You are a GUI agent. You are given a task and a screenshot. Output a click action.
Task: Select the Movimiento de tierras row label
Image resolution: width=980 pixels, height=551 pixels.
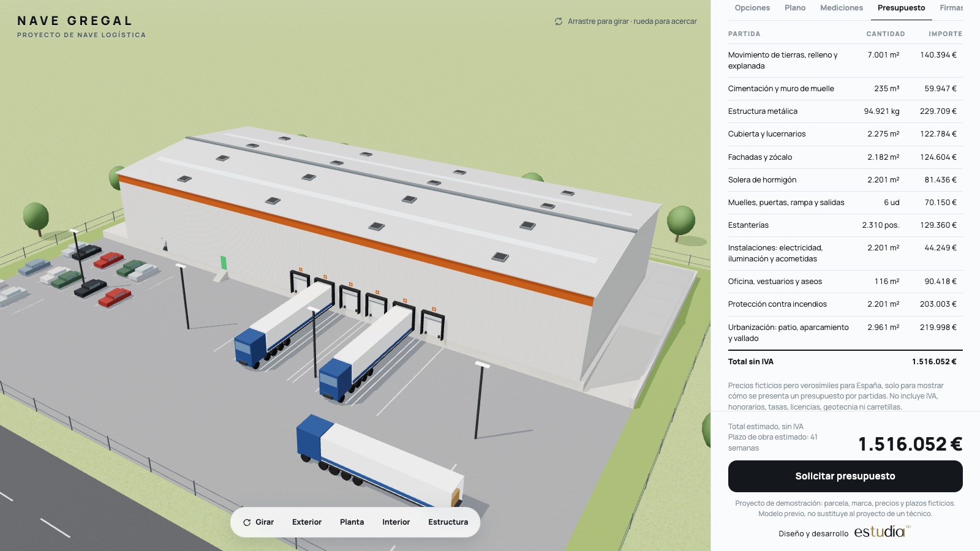point(783,61)
